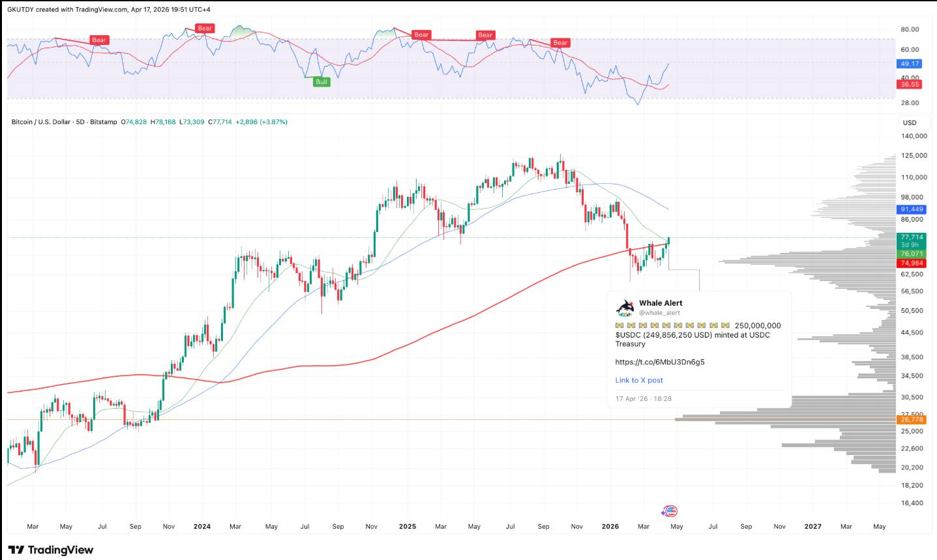
Task: Click the blue 91,449 price label
Action: coord(910,208)
